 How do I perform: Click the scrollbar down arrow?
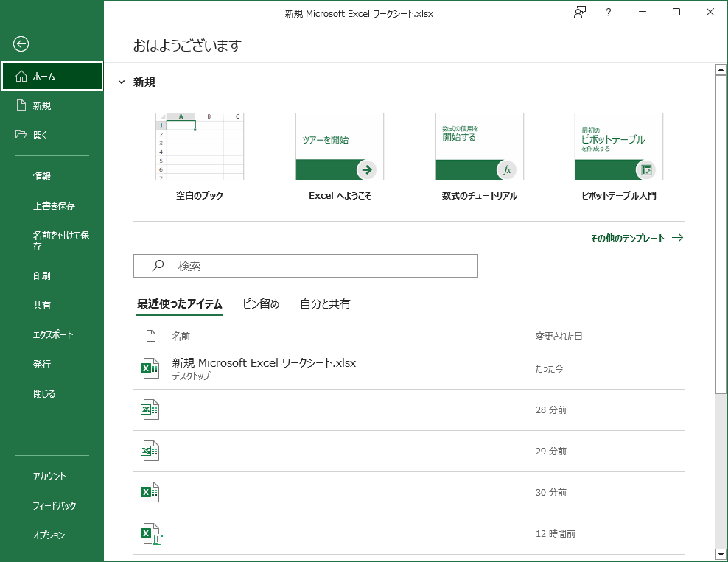[721, 554]
